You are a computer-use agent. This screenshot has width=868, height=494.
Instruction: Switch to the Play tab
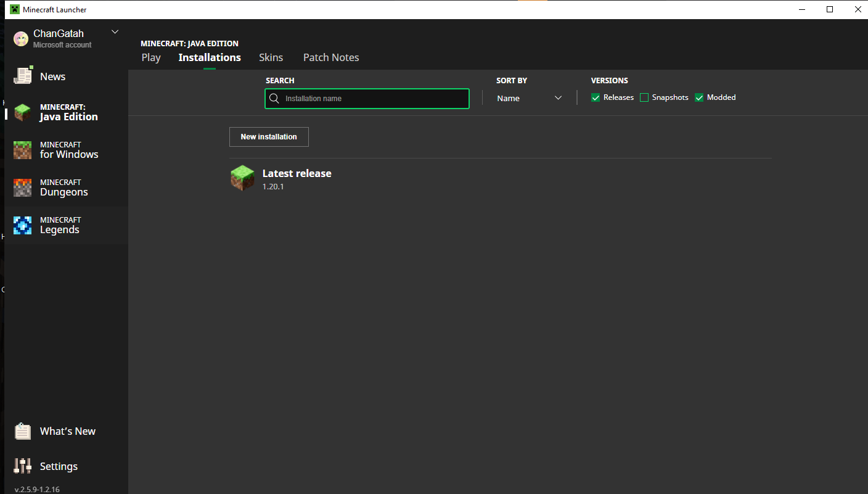pos(151,57)
